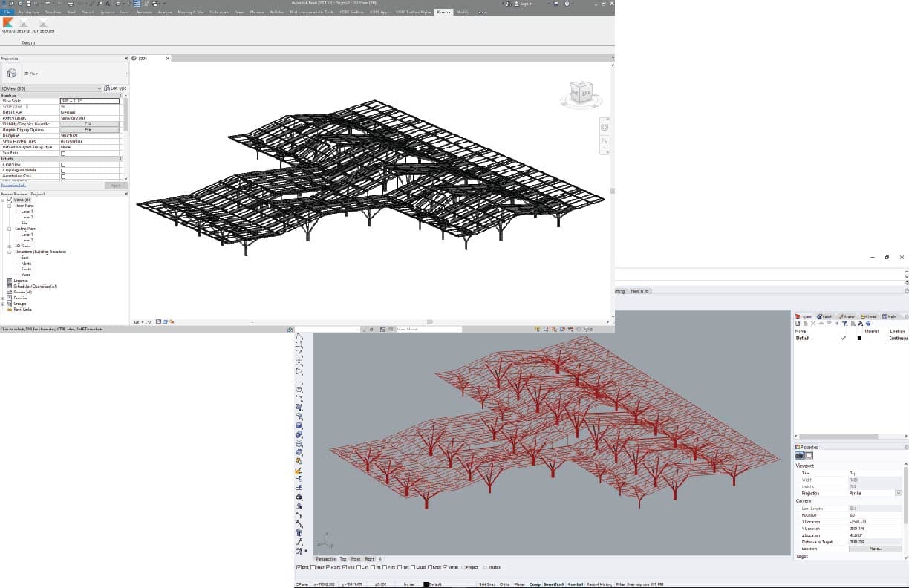Click the Default layer's black color swatch
This screenshot has height=588, width=909.
(859, 339)
